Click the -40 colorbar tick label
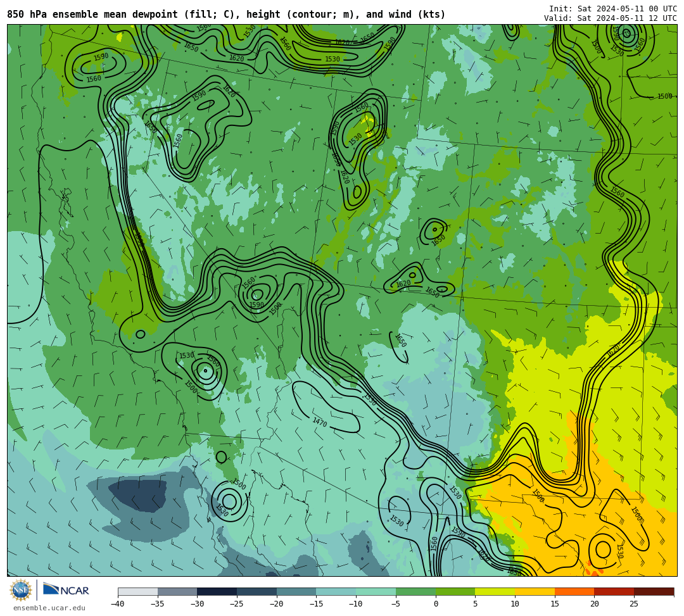The height and width of the screenshot is (616, 684). [118, 604]
